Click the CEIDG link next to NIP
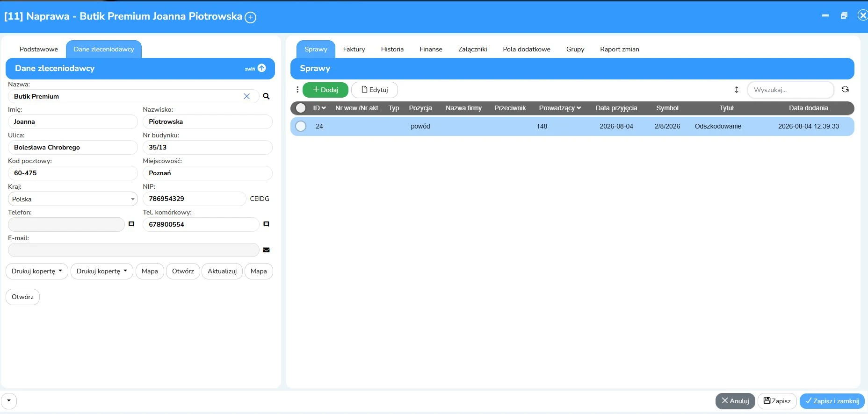 click(260, 199)
